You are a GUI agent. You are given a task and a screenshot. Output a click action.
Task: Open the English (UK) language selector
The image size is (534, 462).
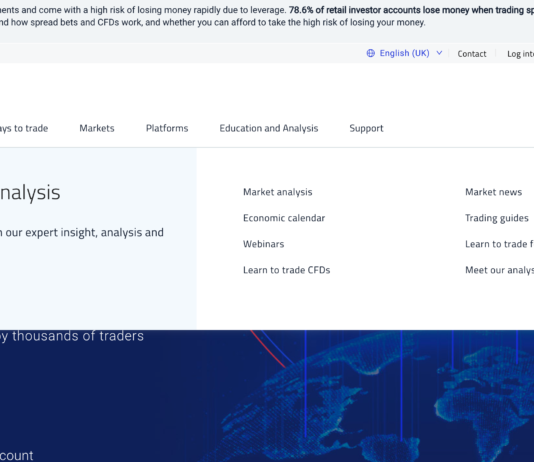click(404, 53)
